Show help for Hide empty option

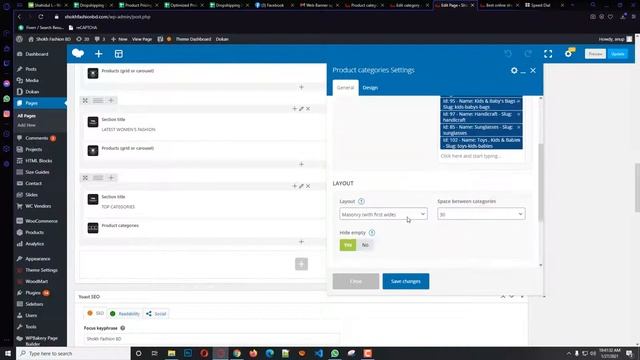(372, 233)
